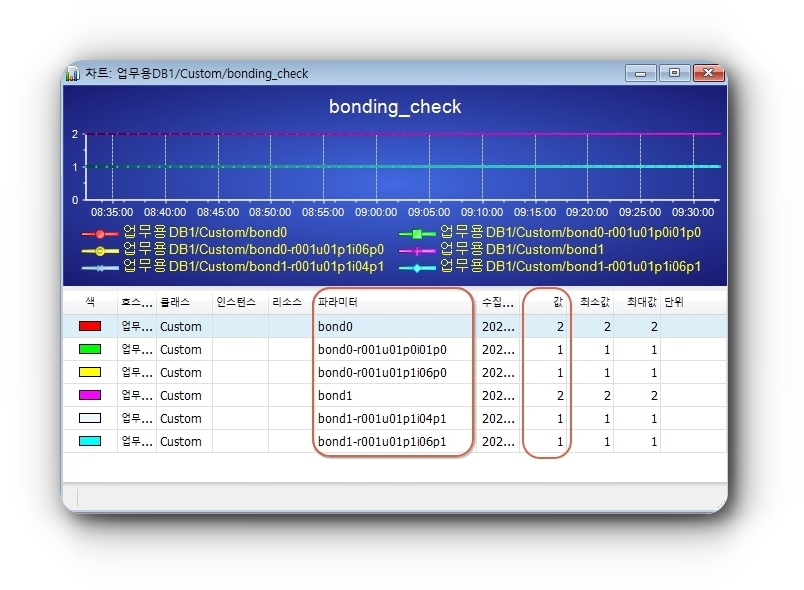Screen dimensions: 804x590
Task: Click the 클래스 column header
Action: [x=174, y=301]
